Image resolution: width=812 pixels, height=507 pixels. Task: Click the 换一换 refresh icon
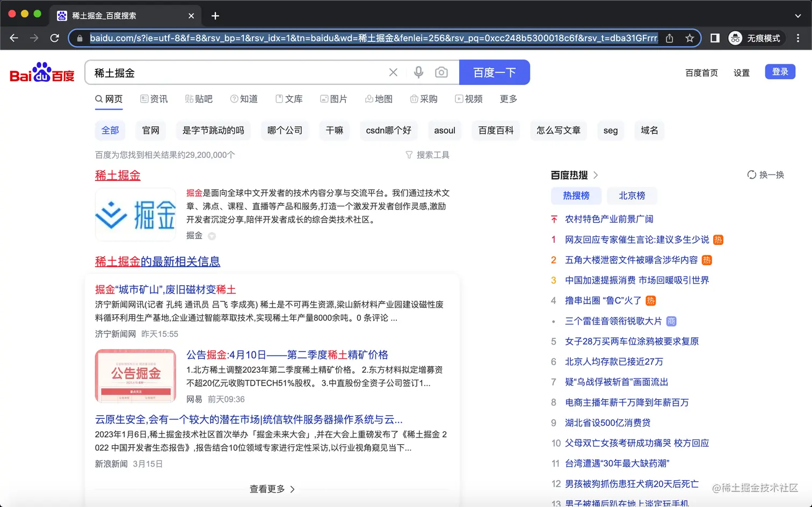point(752,175)
